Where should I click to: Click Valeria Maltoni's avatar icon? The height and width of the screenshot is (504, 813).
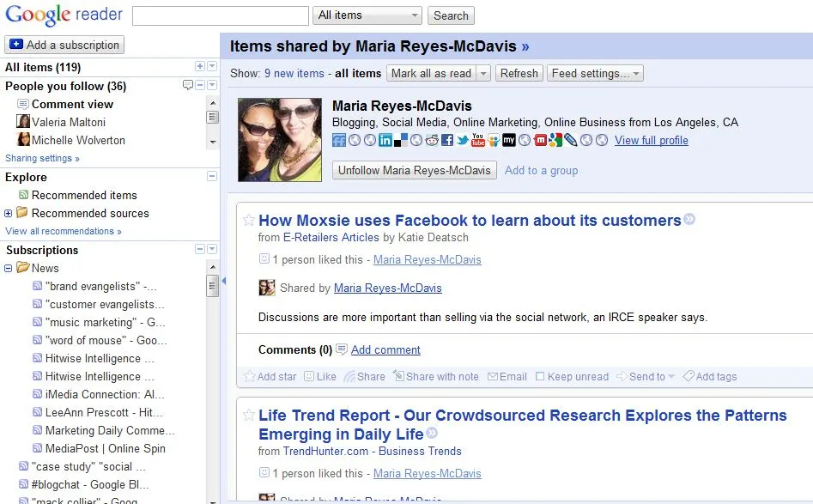(x=23, y=121)
